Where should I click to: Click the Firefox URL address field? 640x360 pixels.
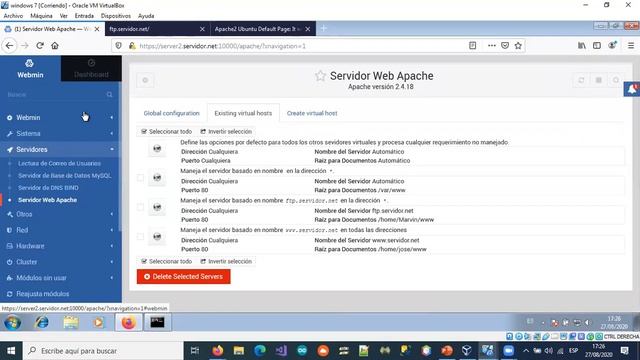tap(301, 46)
